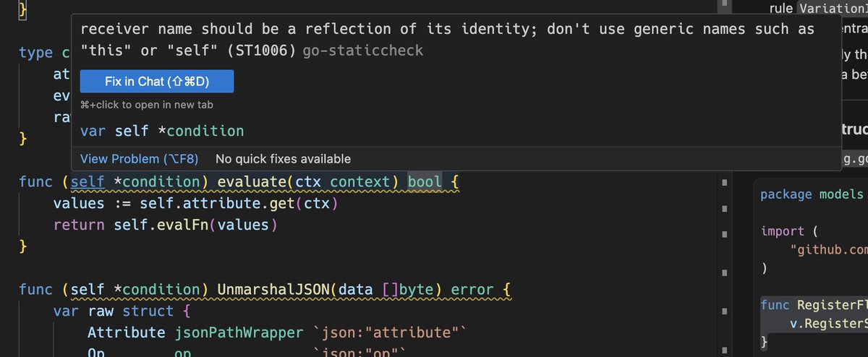Click 'var raw struct' line
This screenshot has width=868, height=357.
pos(122,311)
